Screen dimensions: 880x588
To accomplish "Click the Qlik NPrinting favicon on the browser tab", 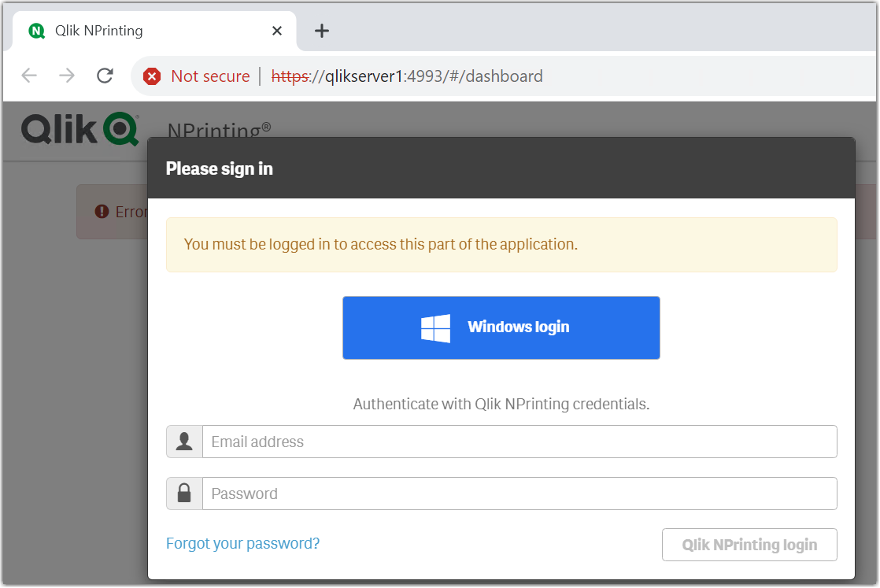I will point(35,30).
